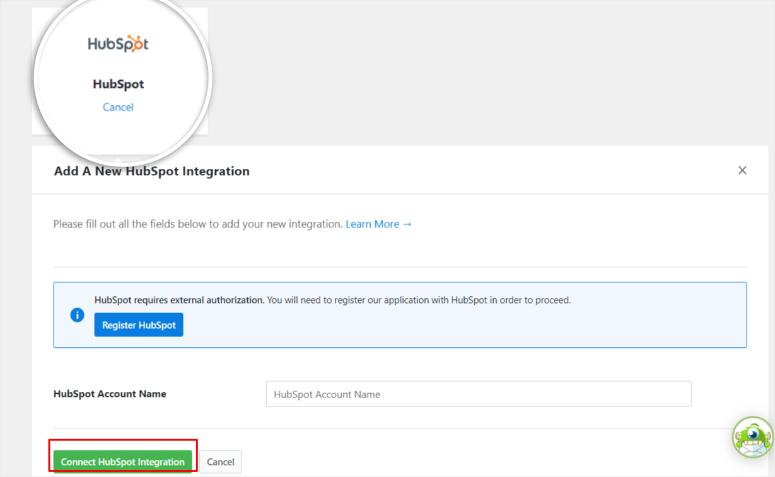
Task: Click 'HubSpot requires external authorization.' text
Action: point(179,300)
